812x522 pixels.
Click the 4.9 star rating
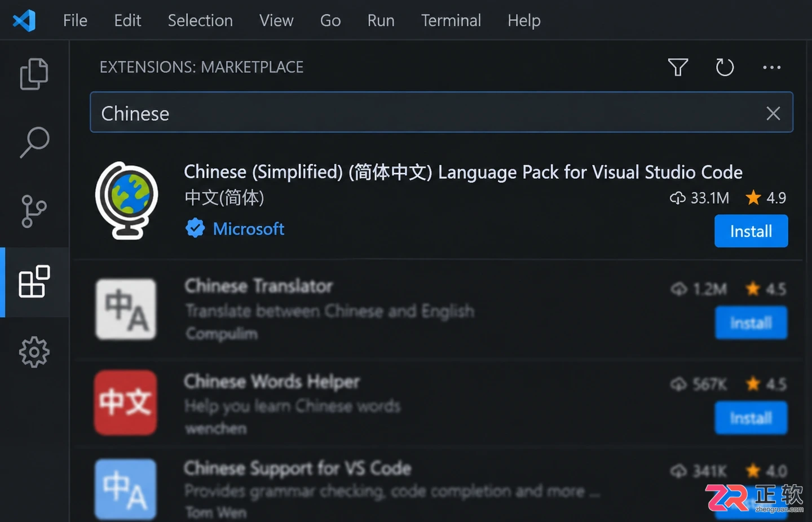(x=766, y=198)
